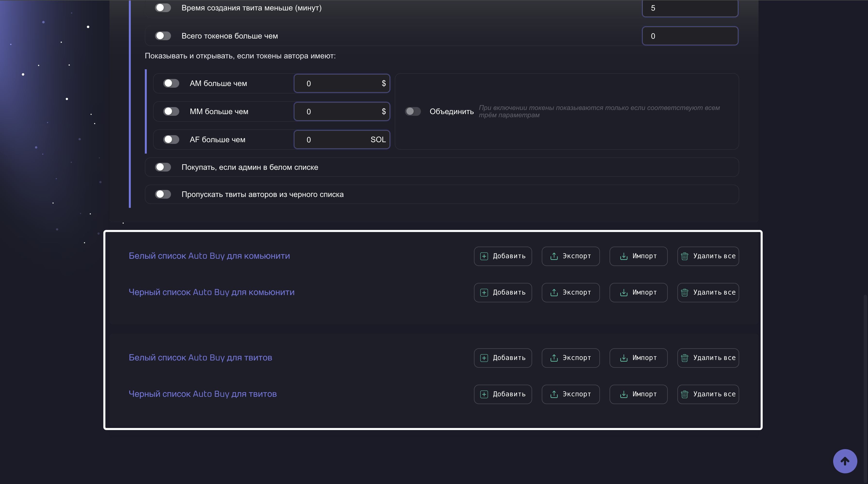Click AF больше чем SOL input field

tap(333, 140)
